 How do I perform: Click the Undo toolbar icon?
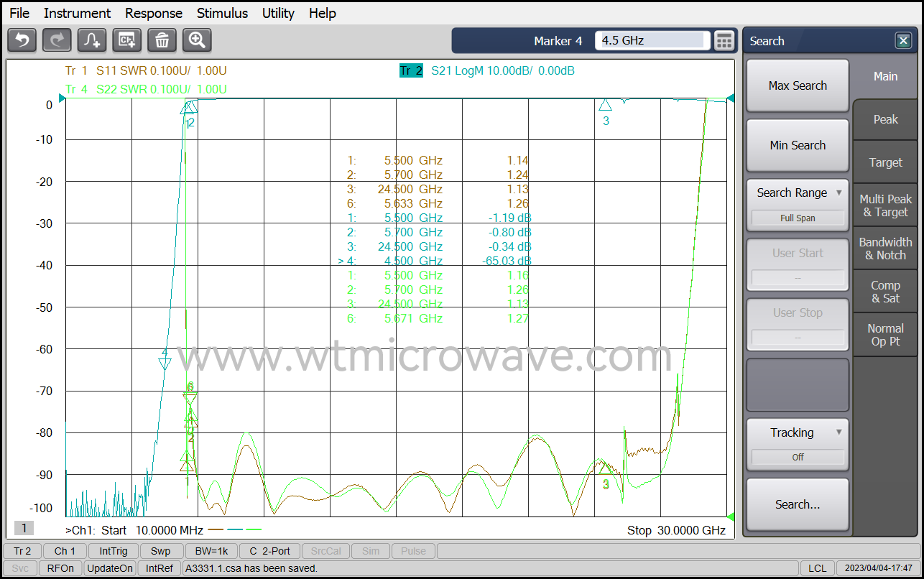[x=21, y=40]
